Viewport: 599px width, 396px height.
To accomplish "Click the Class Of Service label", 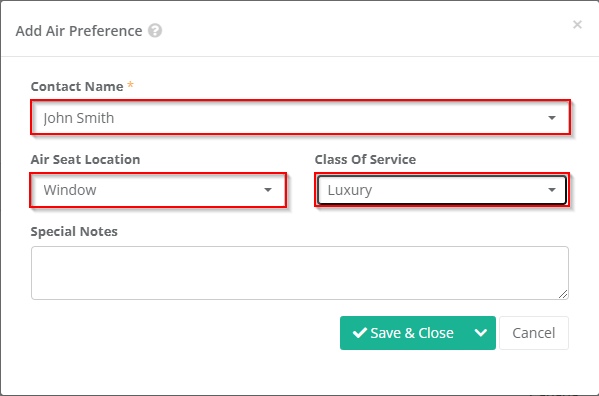I will pos(365,159).
